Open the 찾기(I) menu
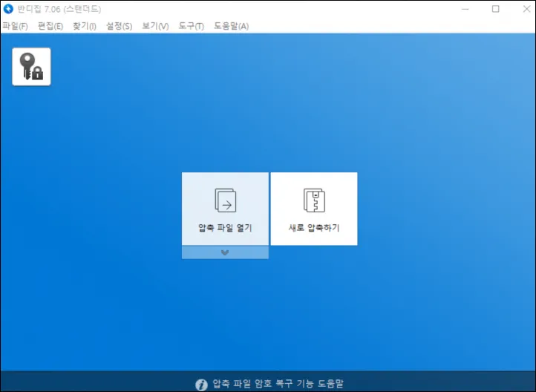The width and height of the screenshot is (536, 392). (85, 26)
